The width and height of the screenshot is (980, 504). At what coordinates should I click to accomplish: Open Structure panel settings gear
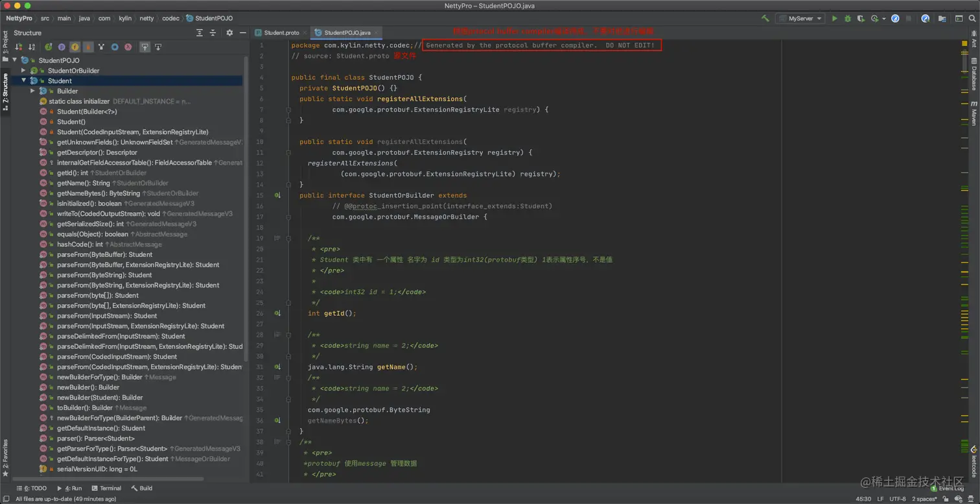(229, 32)
